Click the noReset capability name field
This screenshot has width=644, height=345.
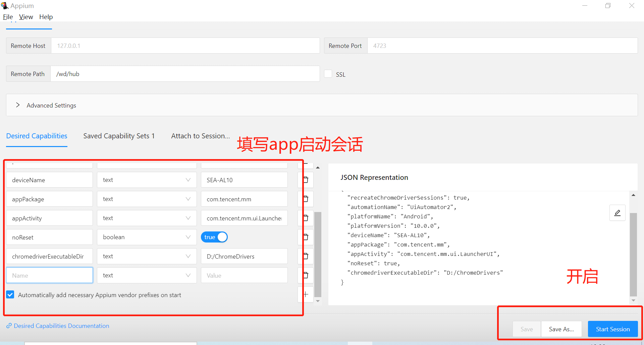(x=49, y=237)
